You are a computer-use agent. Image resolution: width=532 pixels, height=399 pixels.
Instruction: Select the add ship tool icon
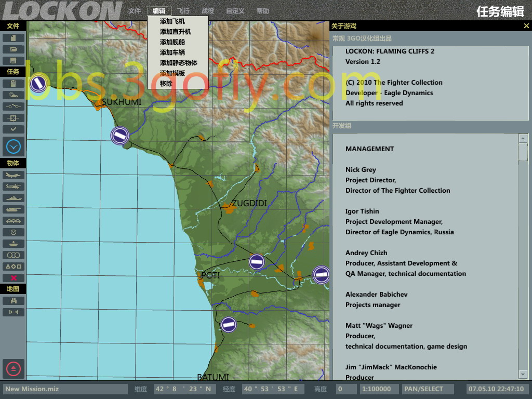coord(13,198)
